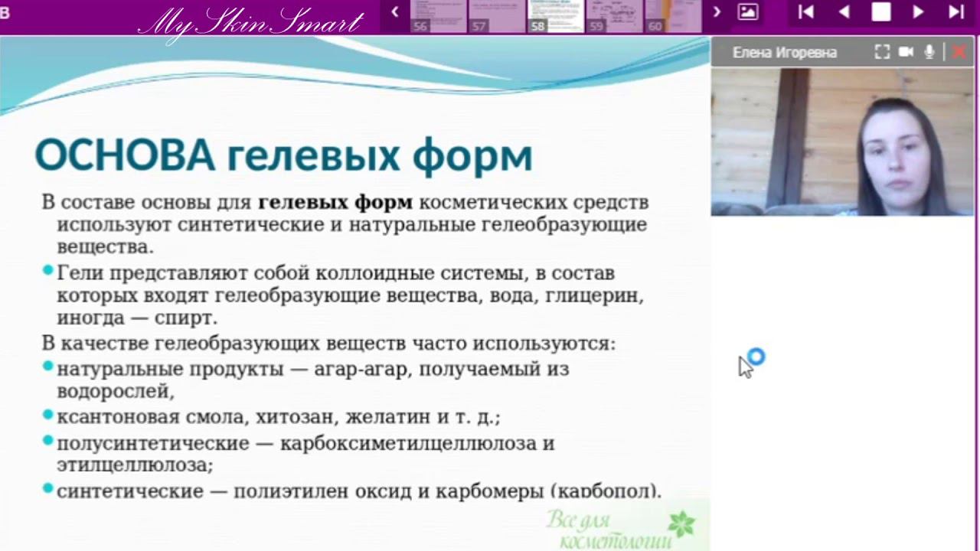Viewport: 980px width, 551px height.
Task: Toggle the microphone in the video panel
Action: pos(929,52)
